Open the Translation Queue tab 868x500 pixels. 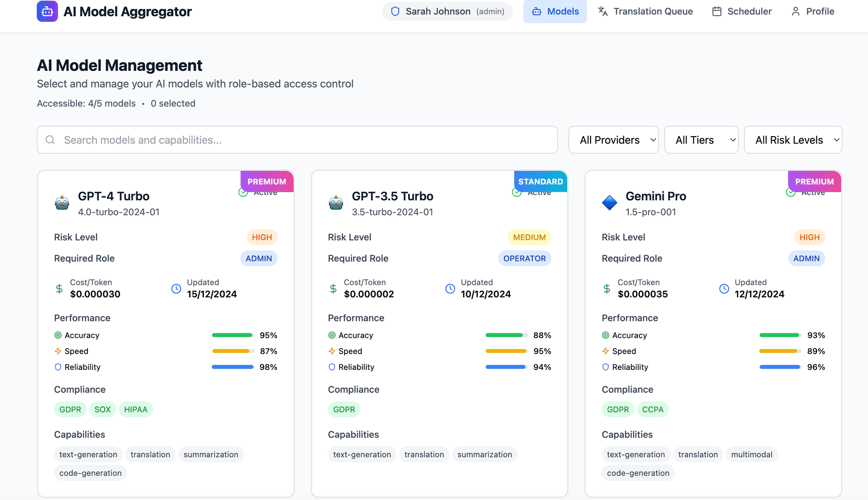645,12
